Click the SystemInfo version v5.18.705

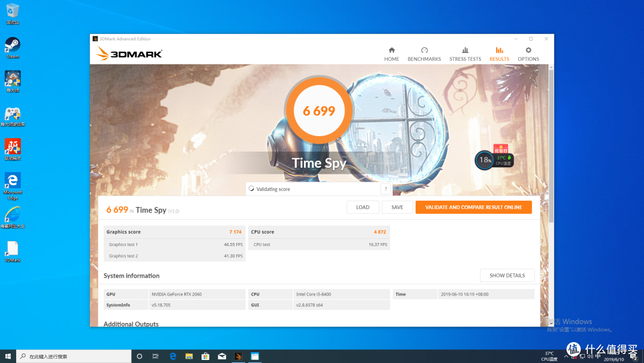click(161, 305)
